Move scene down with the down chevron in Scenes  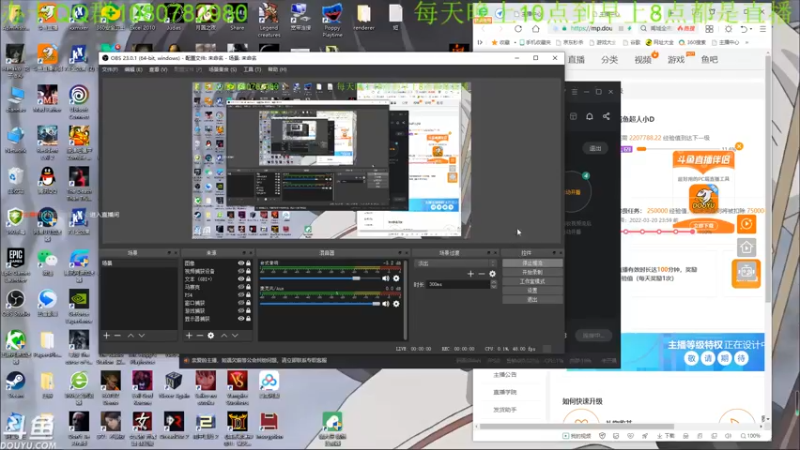point(142,336)
